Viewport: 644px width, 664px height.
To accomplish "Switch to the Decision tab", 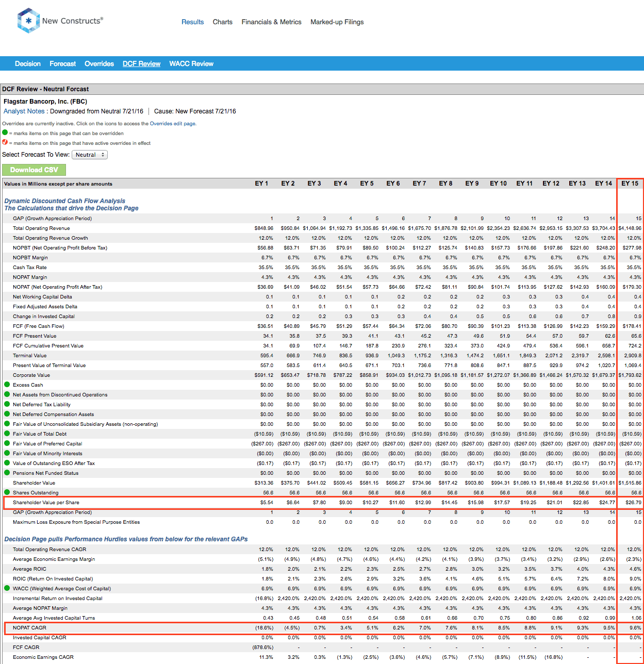I will pos(28,64).
